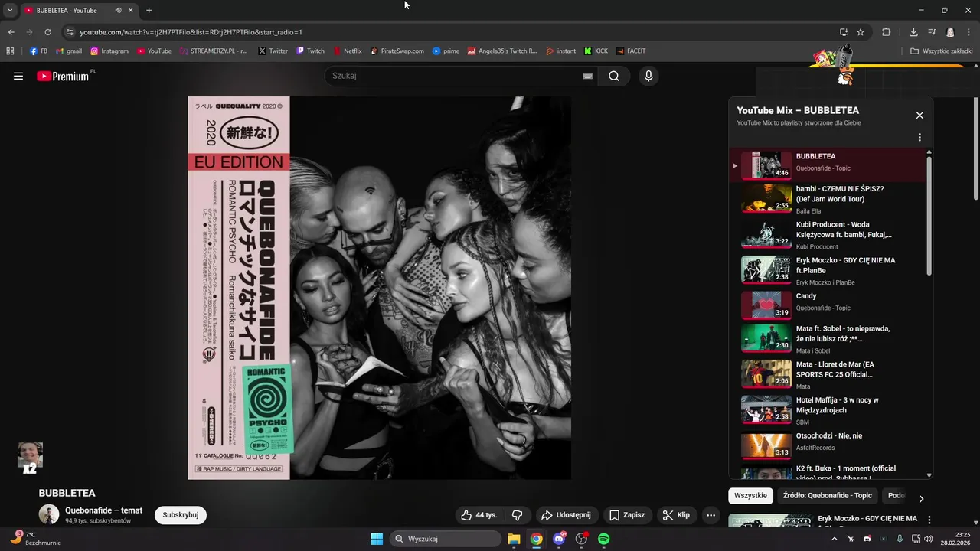The width and height of the screenshot is (980, 551).
Task: Open media control button in Chrome toolbar
Action: (932, 32)
